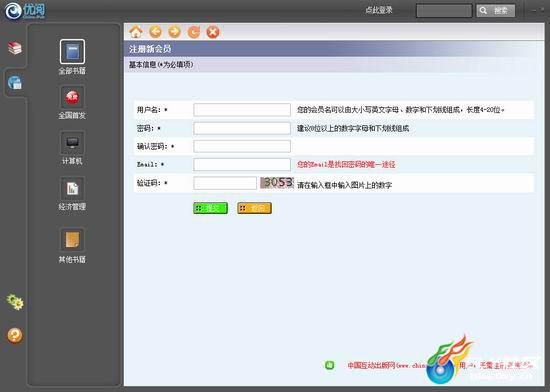Submit the form with green button
The image size is (550, 392).
coord(210,208)
